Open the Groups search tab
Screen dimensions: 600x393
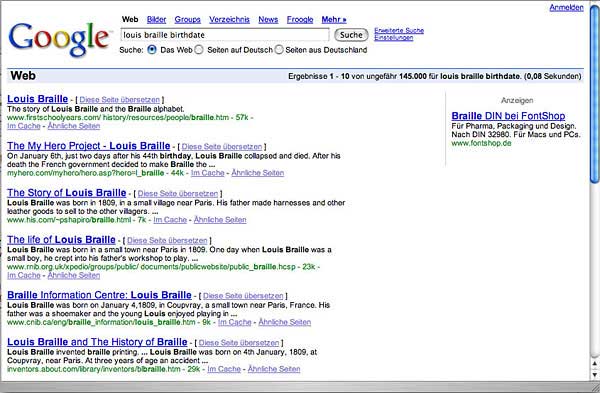(x=188, y=20)
